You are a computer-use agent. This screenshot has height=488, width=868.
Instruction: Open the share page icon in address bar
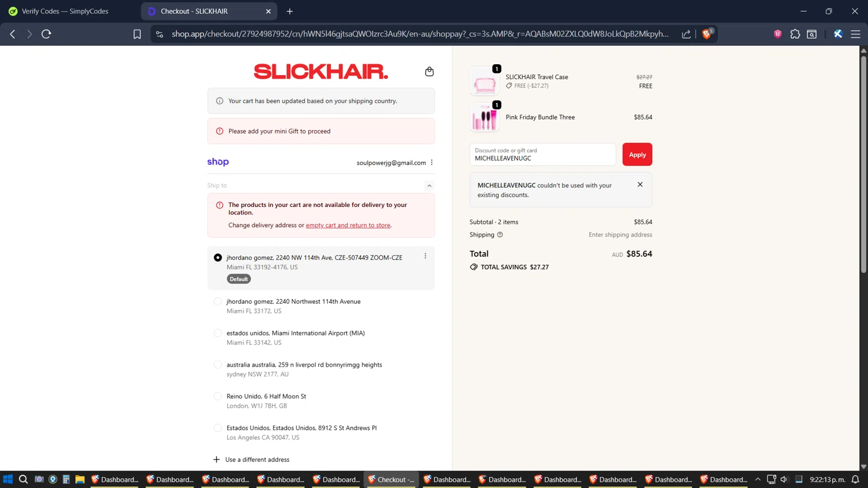coord(686,34)
